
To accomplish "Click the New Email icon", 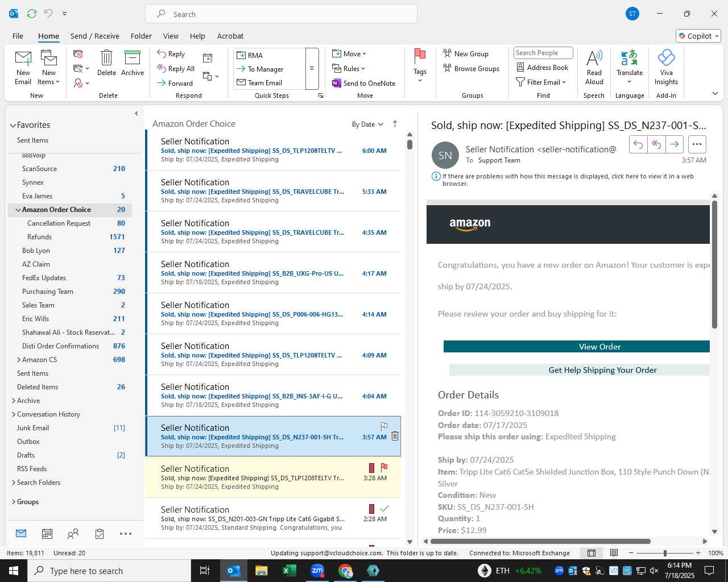I will [23, 67].
